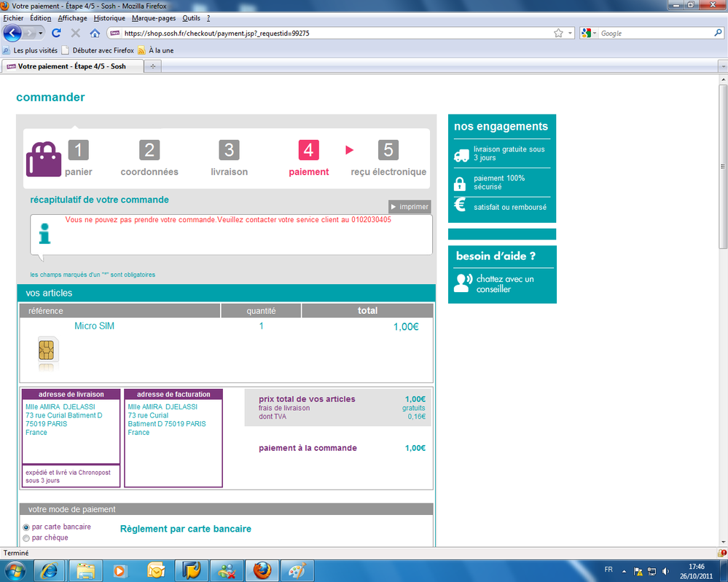Screen dimensions: 728x582
Task: Select payment 'par carte bancaire' radio
Action: [27, 527]
